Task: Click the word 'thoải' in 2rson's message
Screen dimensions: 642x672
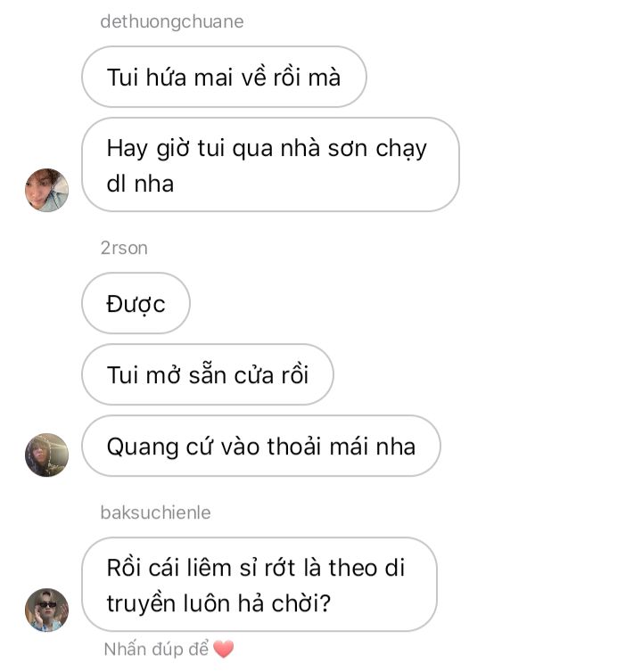Action: pos(293,447)
